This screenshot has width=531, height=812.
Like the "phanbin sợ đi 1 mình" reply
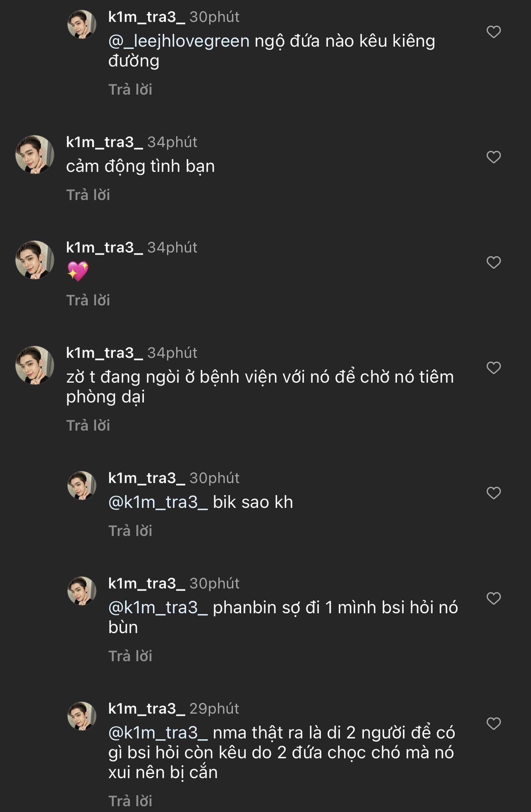point(493,598)
